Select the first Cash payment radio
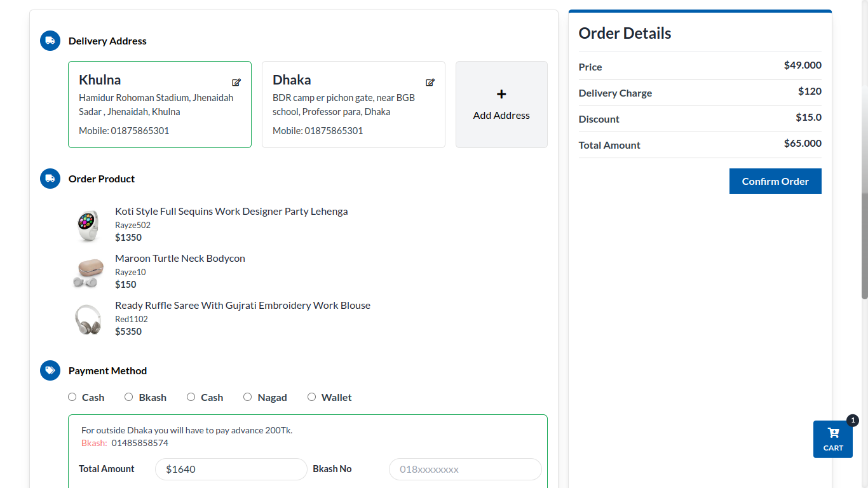Screen dimensions: 868x488 [72, 397]
